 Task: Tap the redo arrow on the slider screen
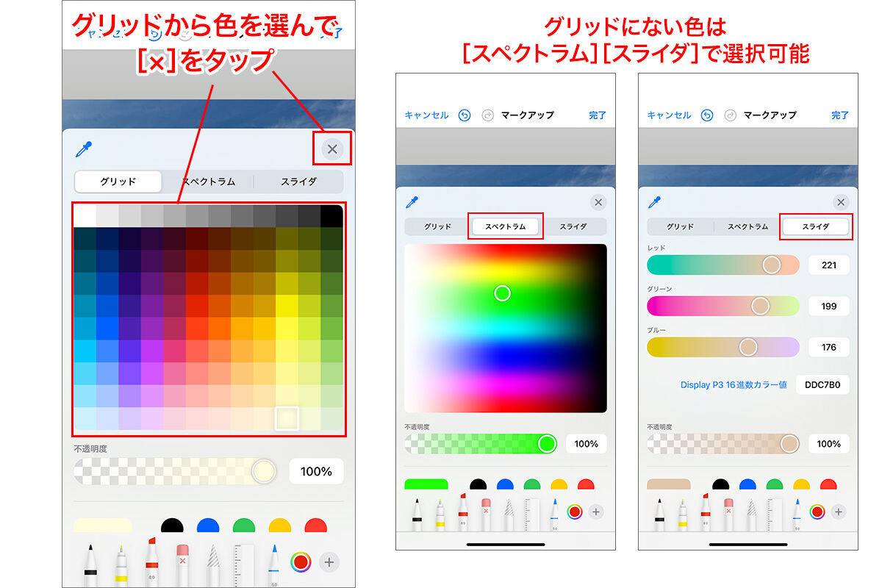click(730, 115)
